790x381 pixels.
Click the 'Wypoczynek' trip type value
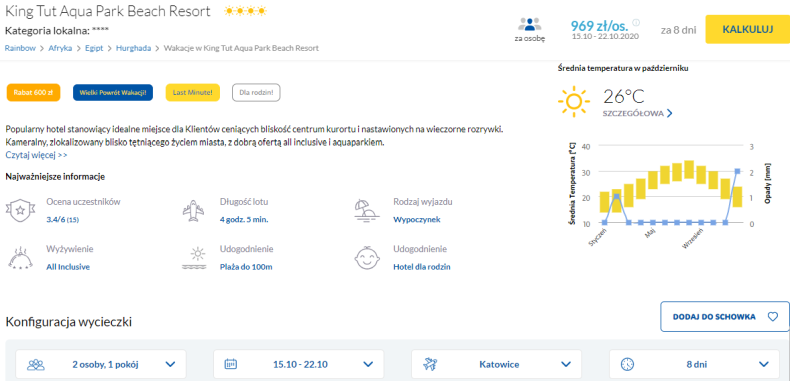tap(417, 220)
